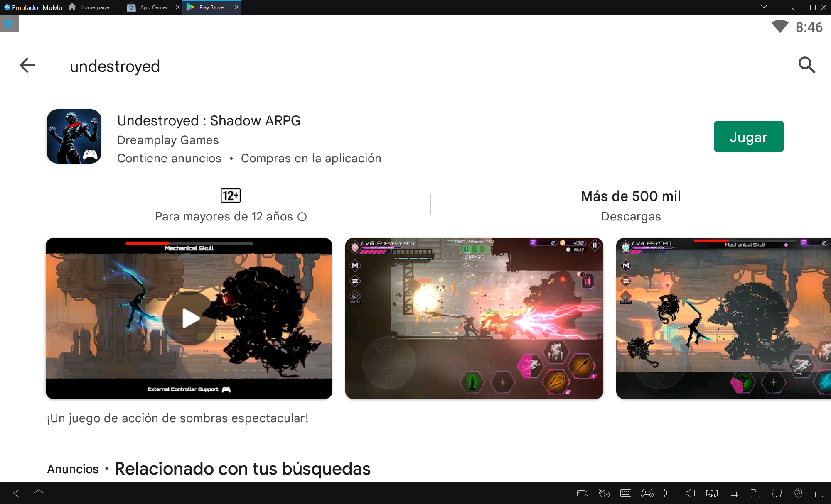
Task: Play the Mechanical Skull trailer video
Action: point(189,318)
